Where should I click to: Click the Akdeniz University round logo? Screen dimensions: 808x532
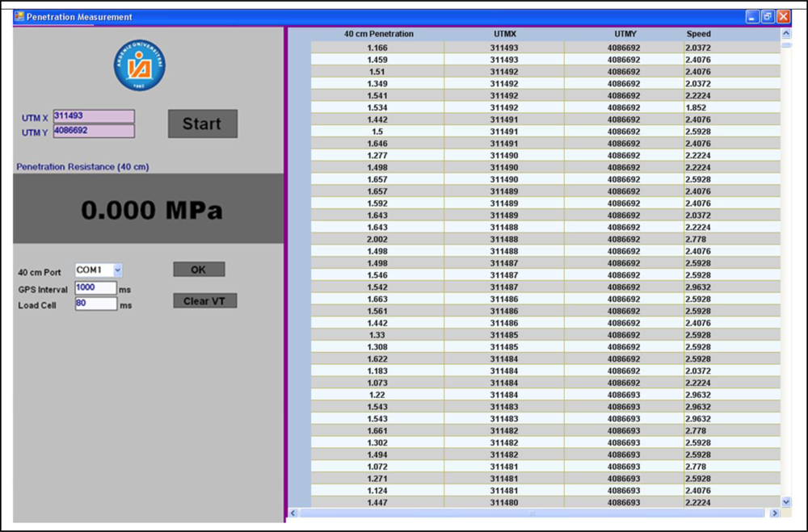pyautogui.click(x=140, y=65)
